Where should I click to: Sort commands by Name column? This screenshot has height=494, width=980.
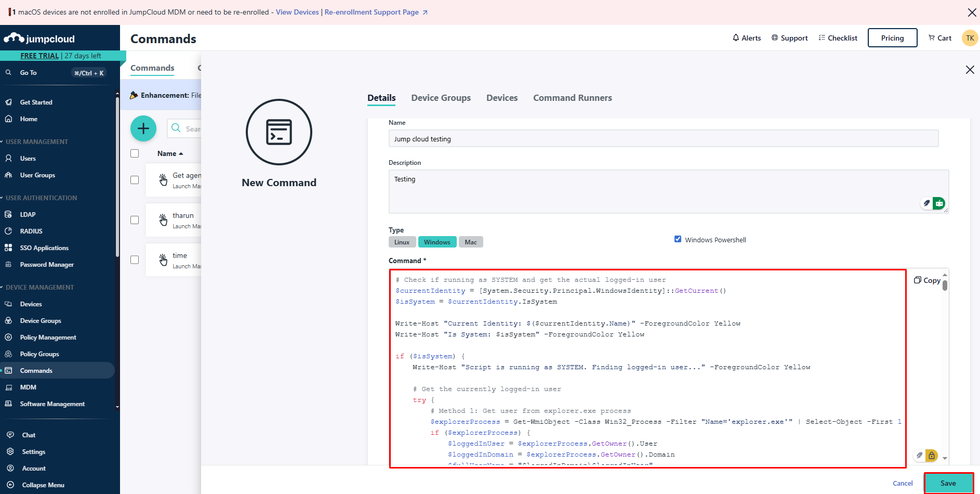pyautogui.click(x=170, y=153)
